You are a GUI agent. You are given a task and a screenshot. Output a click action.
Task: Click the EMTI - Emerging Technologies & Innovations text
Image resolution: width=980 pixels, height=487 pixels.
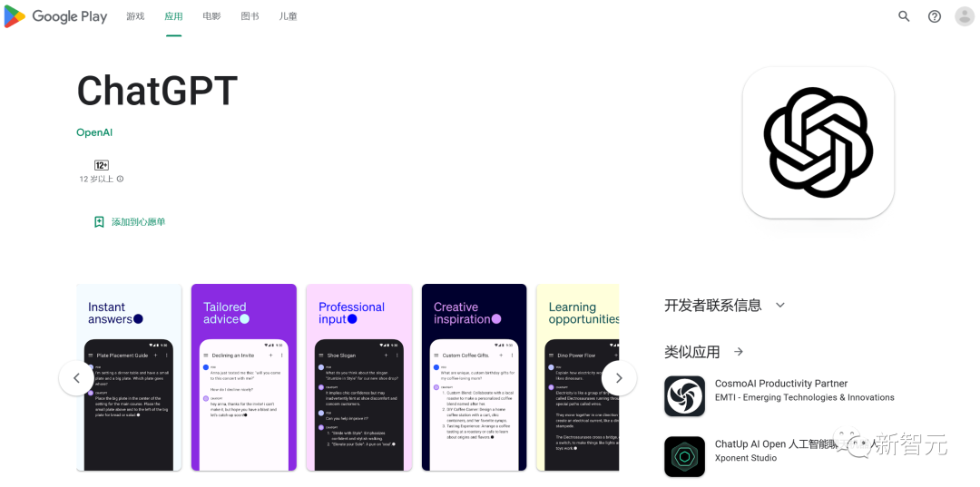pyautogui.click(x=804, y=397)
